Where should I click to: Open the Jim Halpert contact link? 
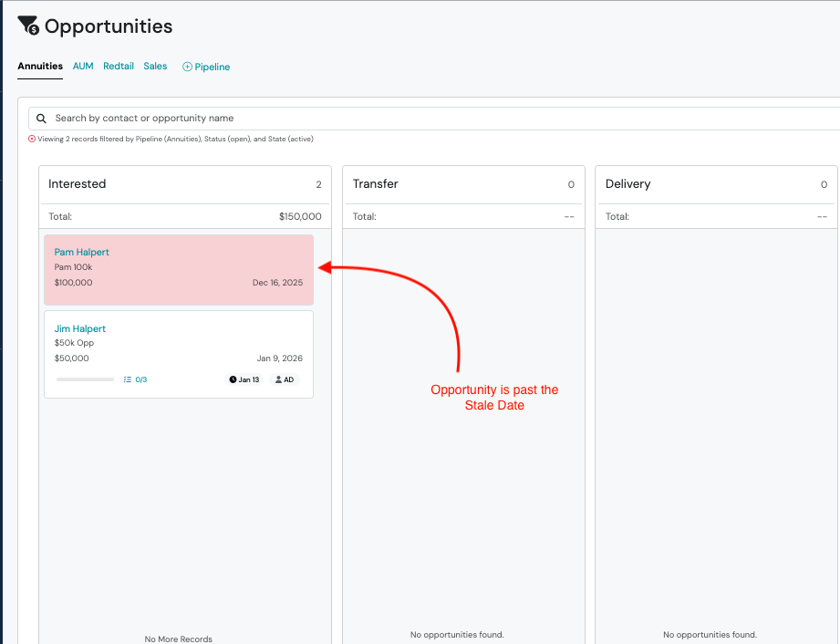coord(80,328)
